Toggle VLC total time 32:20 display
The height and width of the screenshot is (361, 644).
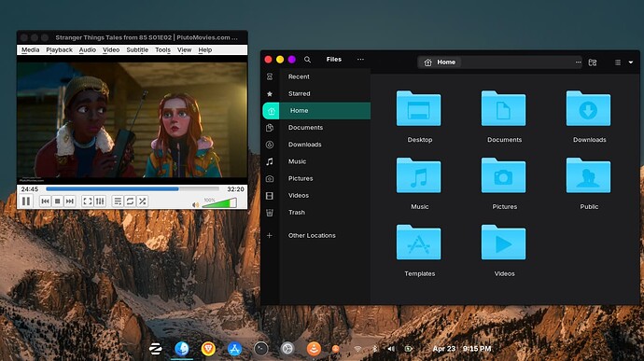235,189
